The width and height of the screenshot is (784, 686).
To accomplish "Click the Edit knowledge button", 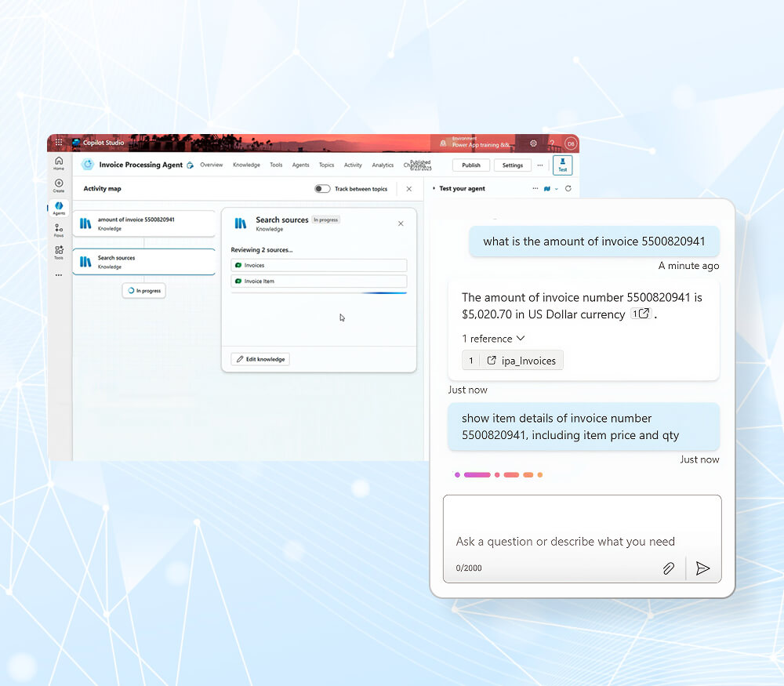I will click(x=260, y=359).
